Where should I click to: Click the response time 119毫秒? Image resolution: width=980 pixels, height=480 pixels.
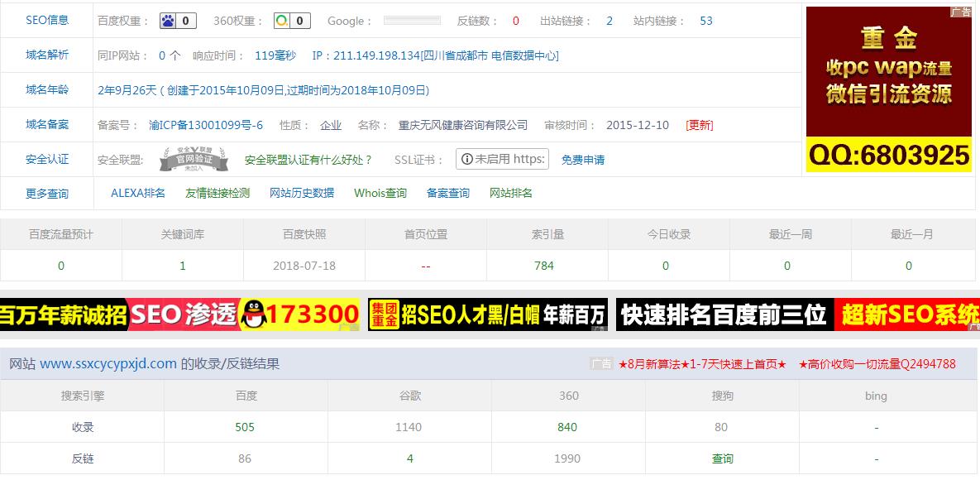tap(275, 55)
